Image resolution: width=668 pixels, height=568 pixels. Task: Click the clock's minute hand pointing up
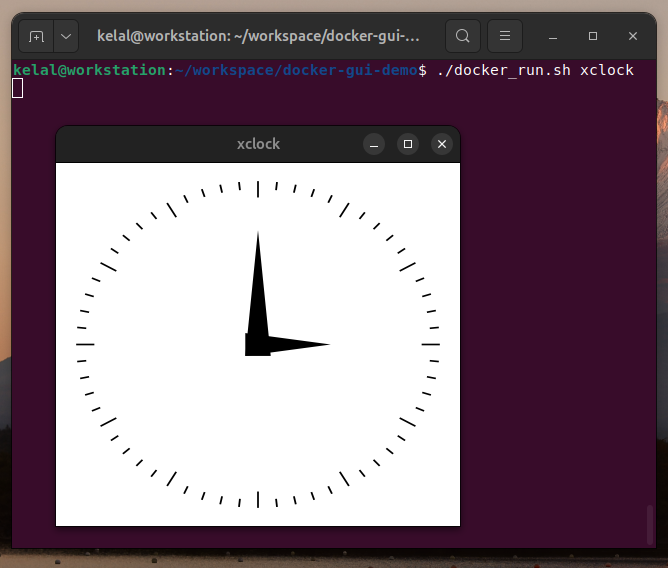[x=258, y=285]
